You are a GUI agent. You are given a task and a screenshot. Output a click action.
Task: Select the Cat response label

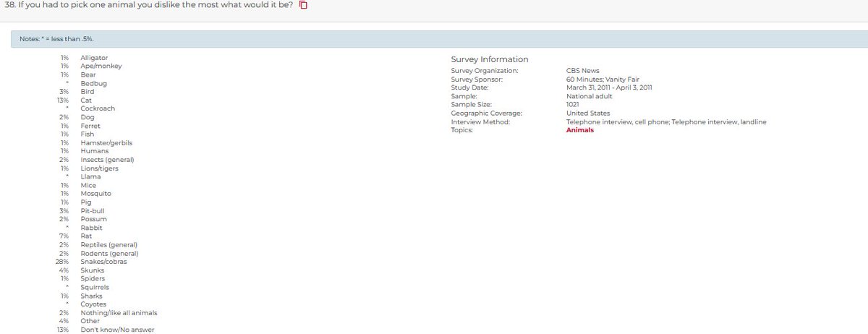point(86,100)
